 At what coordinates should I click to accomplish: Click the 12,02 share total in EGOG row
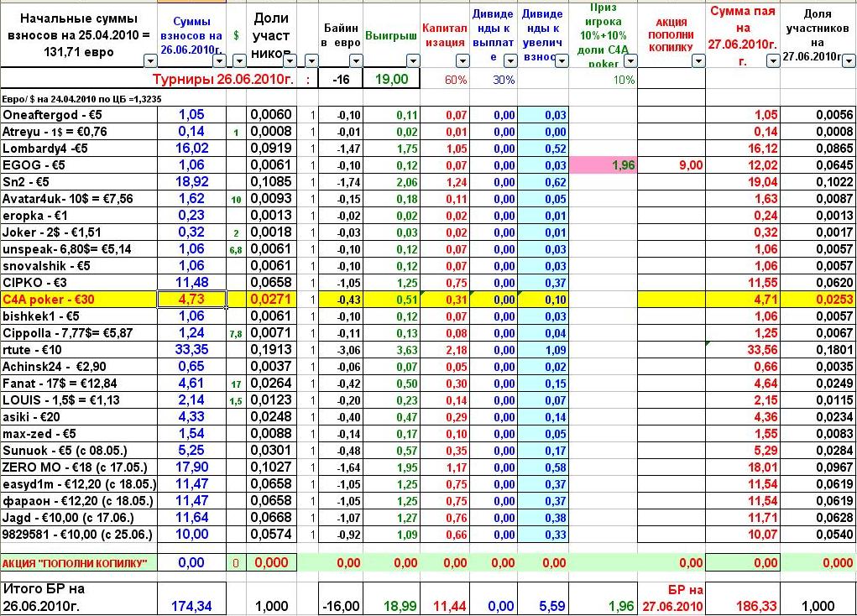click(x=743, y=165)
